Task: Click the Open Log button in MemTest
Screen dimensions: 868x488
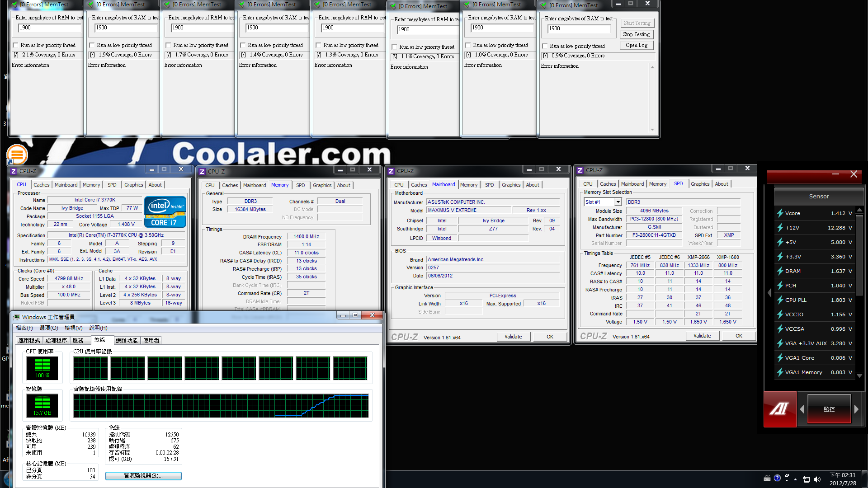Action: tap(636, 45)
